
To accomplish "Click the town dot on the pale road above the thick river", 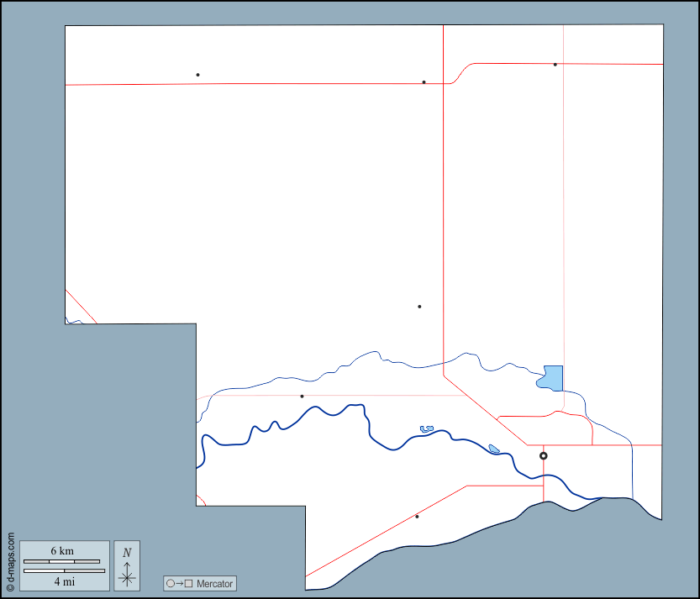I will pyautogui.click(x=302, y=396).
